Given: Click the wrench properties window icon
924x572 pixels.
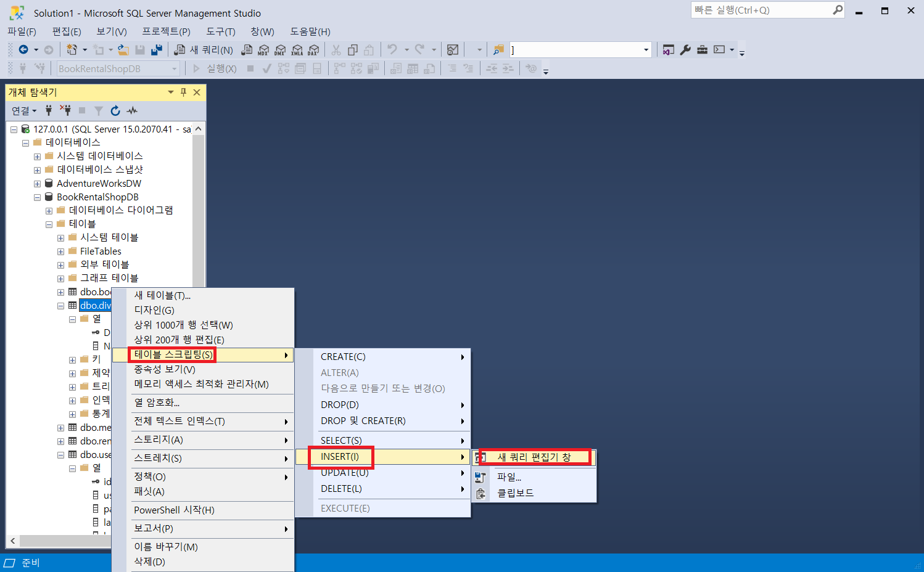Looking at the screenshot, I should 685,49.
